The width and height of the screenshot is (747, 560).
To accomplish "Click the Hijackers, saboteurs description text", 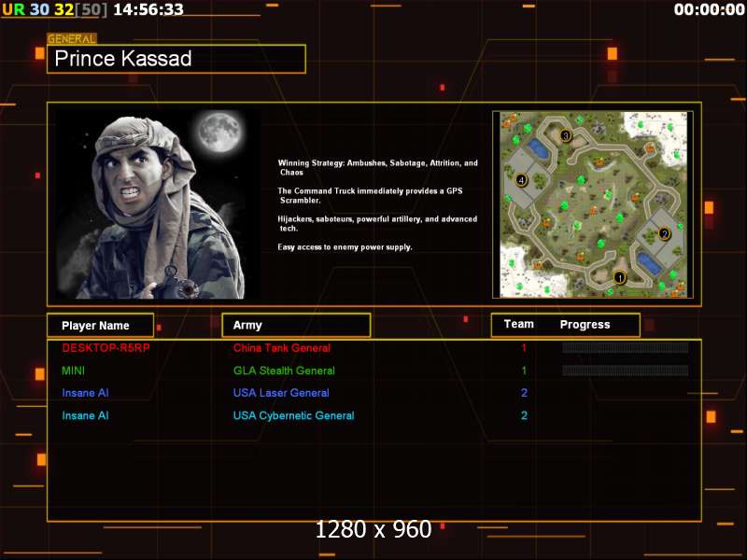I will (x=377, y=224).
